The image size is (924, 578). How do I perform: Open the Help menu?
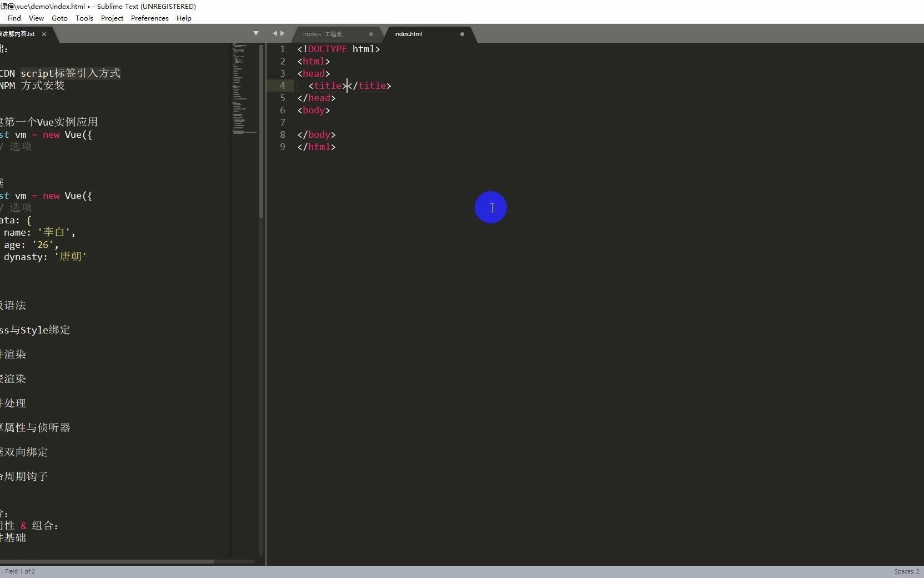pyautogui.click(x=184, y=18)
